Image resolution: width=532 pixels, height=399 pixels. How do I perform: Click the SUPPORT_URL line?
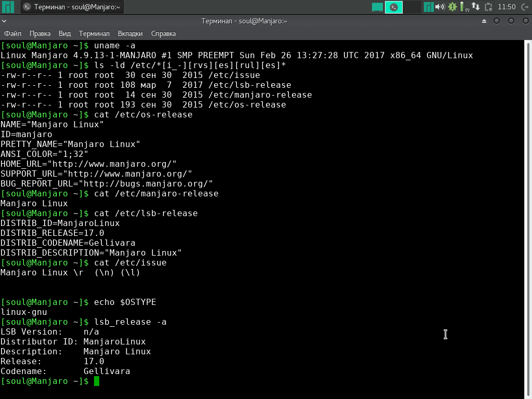click(x=96, y=174)
